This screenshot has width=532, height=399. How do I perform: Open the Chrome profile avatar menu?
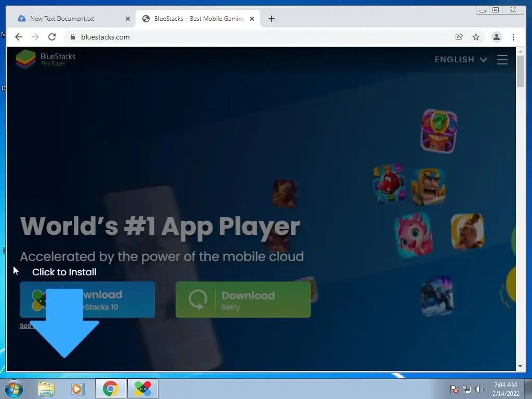pos(496,37)
